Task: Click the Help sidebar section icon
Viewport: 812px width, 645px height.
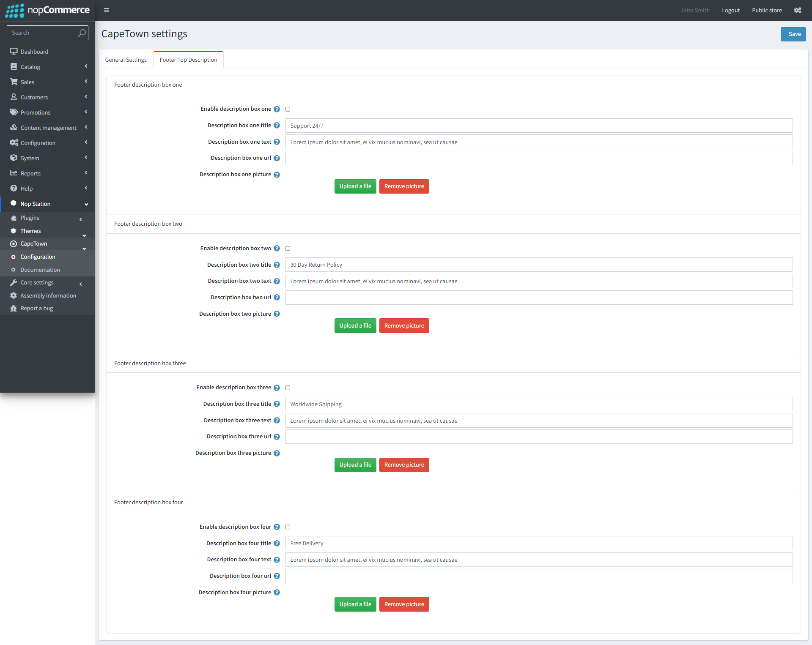Action: (x=14, y=189)
